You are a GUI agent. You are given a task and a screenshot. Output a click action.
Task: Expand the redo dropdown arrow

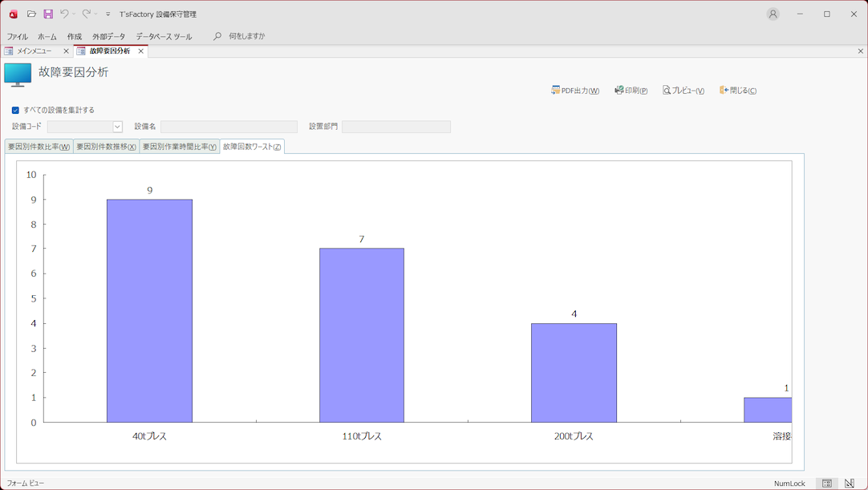point(96,14)
